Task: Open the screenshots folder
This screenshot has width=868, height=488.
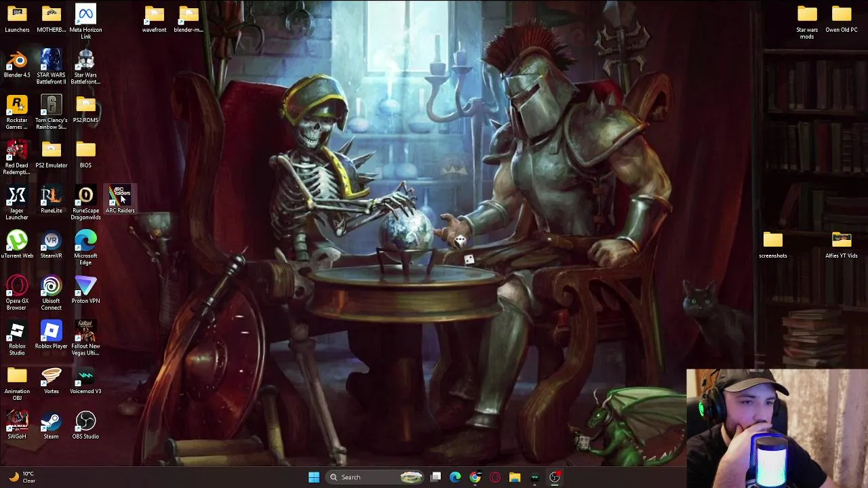Action: (773, 245)
